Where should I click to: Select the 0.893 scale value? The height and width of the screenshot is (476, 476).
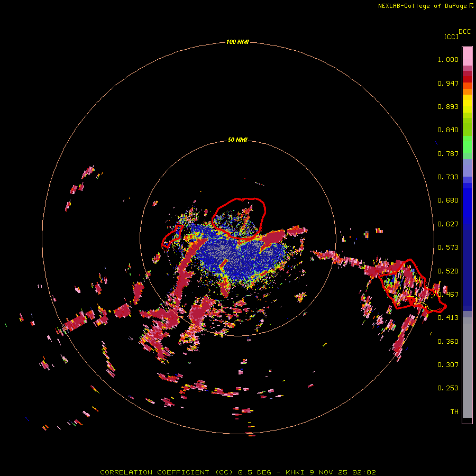click(448, 106)
